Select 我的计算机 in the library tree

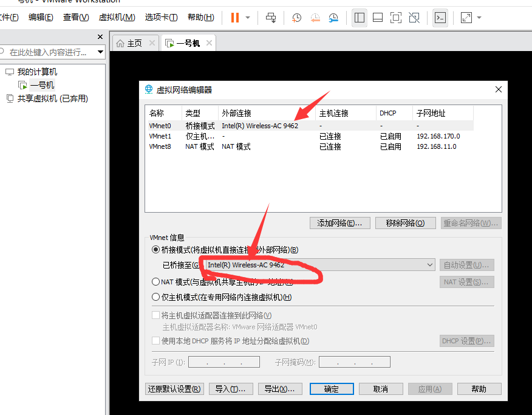[x=37, y=72]
